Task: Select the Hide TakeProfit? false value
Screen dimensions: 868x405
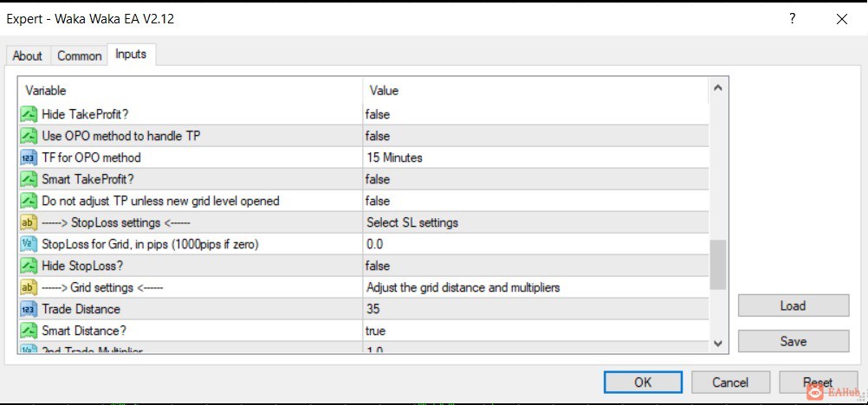Action: pos(377,114)
